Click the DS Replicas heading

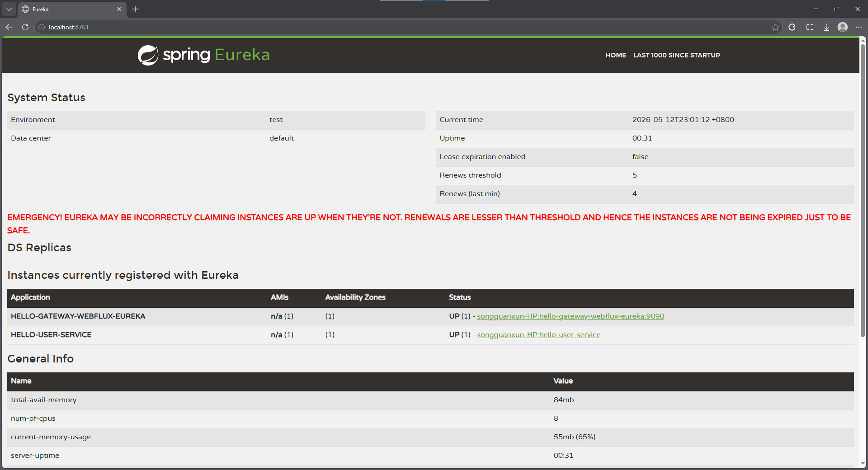click(x=39, y=248)
